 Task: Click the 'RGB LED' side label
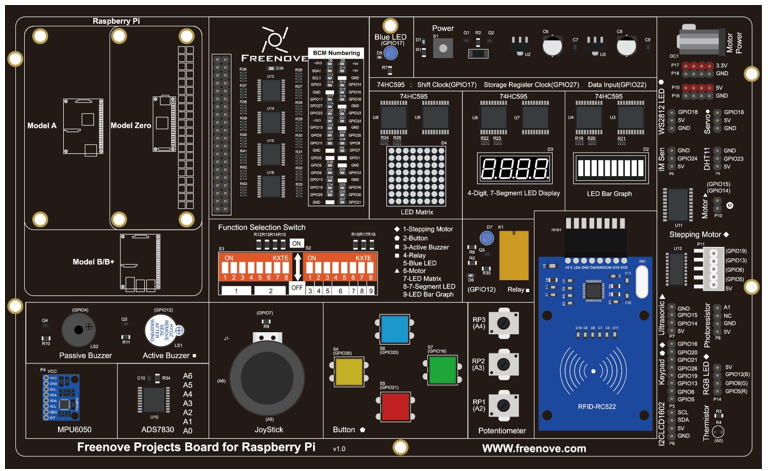point(706,378)
